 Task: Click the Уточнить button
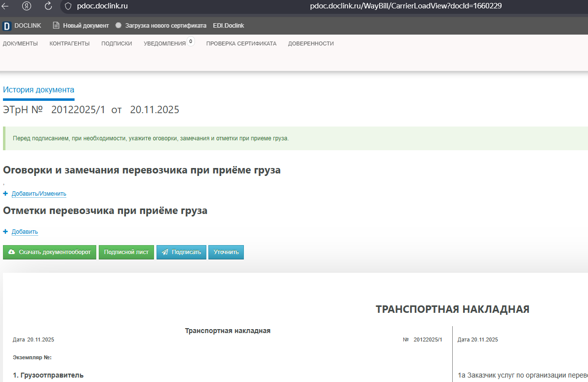click(x=226, y=252)
